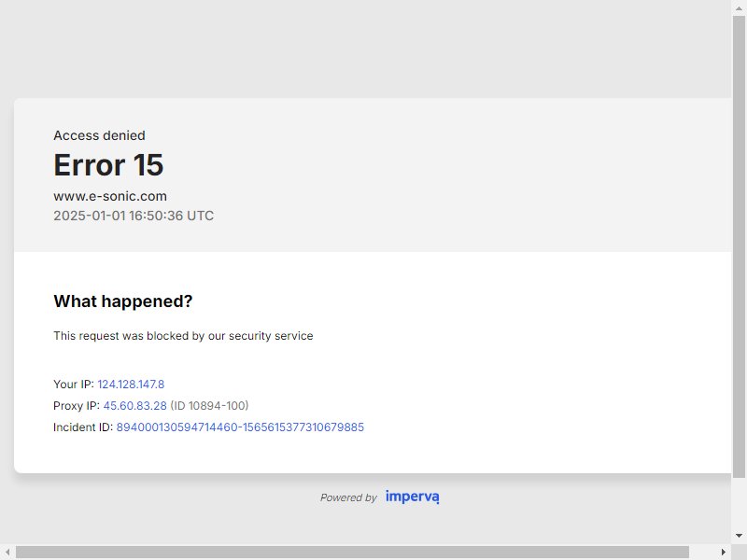Select the proxy IP 45.60.83.28
Viewport: 747px width, 560px height.
134,406
